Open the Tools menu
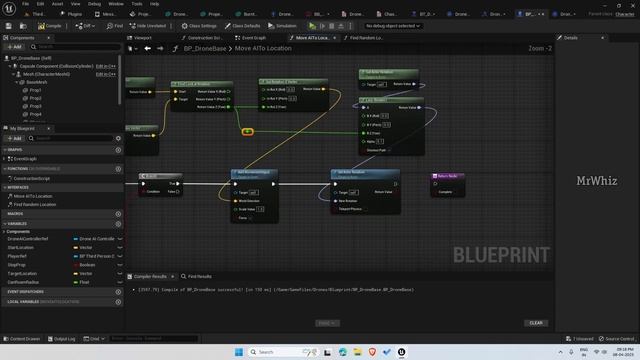Screen dimensions: 640x360 (x=137, y=4)
